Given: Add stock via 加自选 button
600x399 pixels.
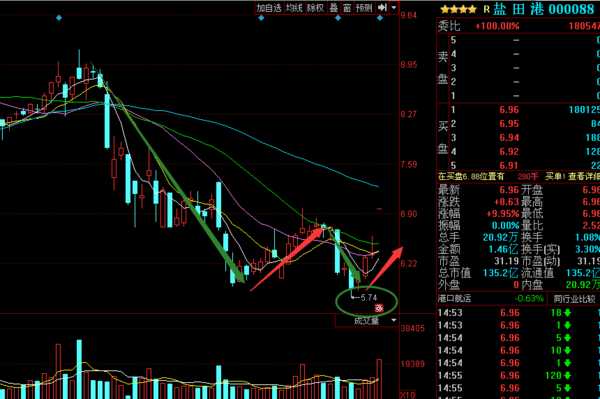Looking at the screenshot, I should pos(269,8).
